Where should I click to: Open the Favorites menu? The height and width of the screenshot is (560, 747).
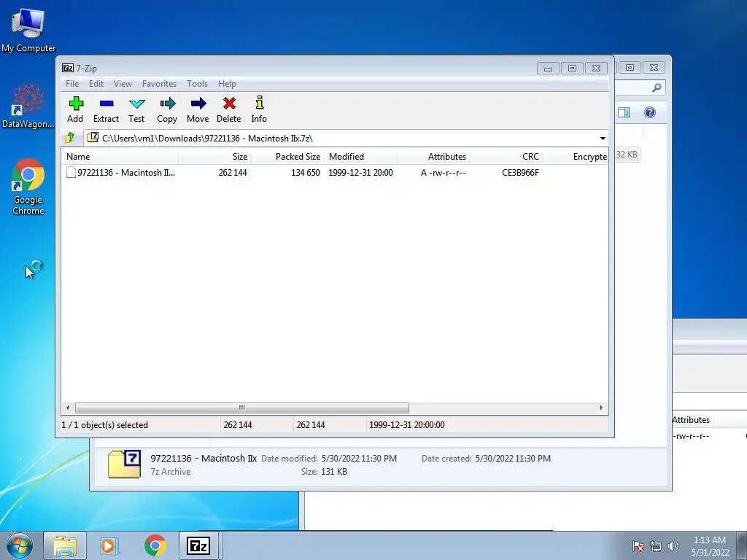tap(159, 84)
